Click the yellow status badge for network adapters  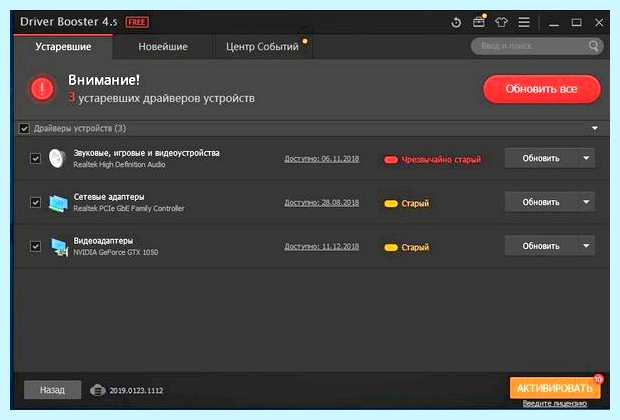391,204
